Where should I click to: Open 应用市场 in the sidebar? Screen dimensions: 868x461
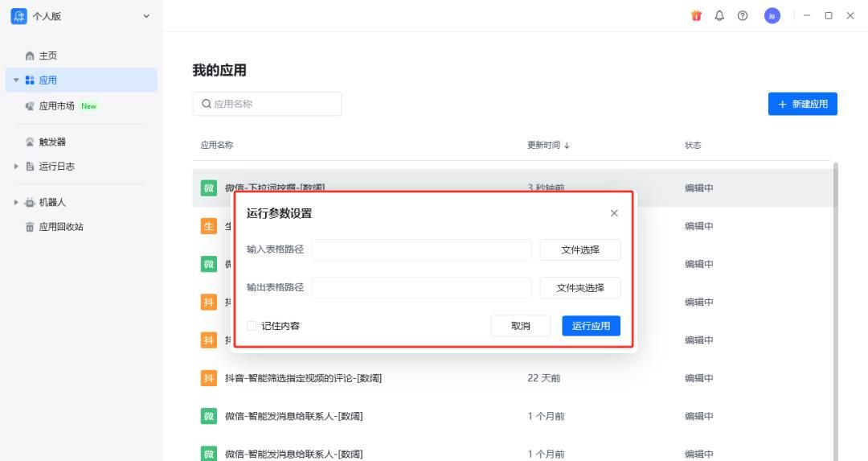point(56,106)
